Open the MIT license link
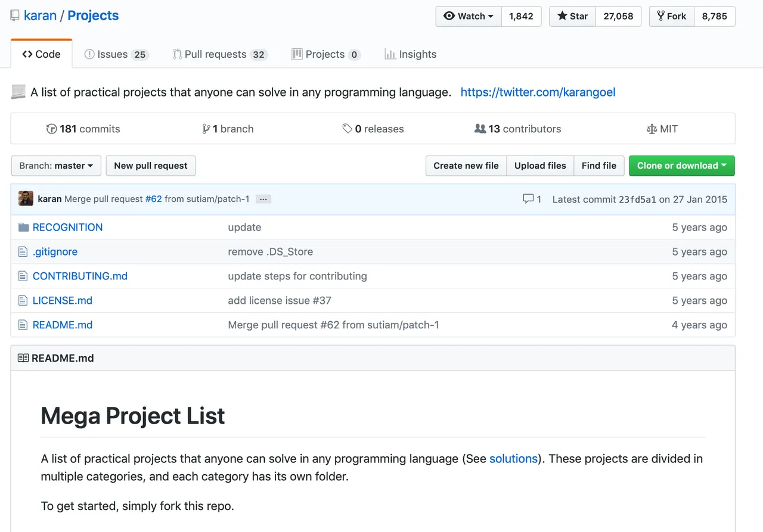 tap(662, 129)
